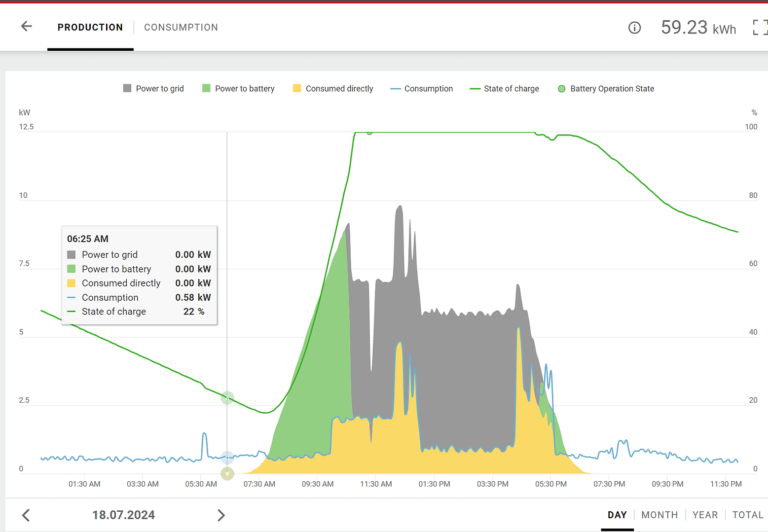Select the Production tab
Image resolution: width=768 pixels, height=532 pixels.
point(90,28)
